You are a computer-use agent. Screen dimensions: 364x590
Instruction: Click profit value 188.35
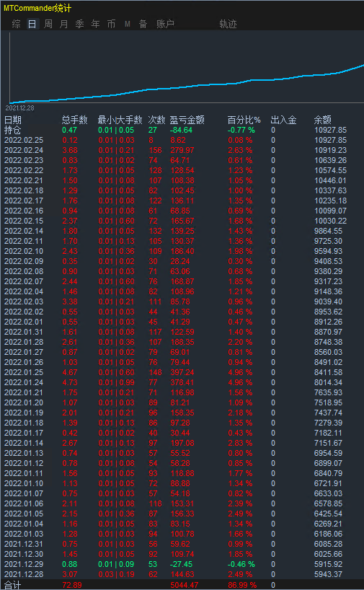pos(182,342)
